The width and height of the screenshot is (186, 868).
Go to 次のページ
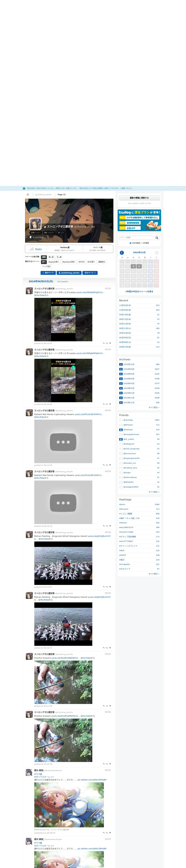[90, 273]
